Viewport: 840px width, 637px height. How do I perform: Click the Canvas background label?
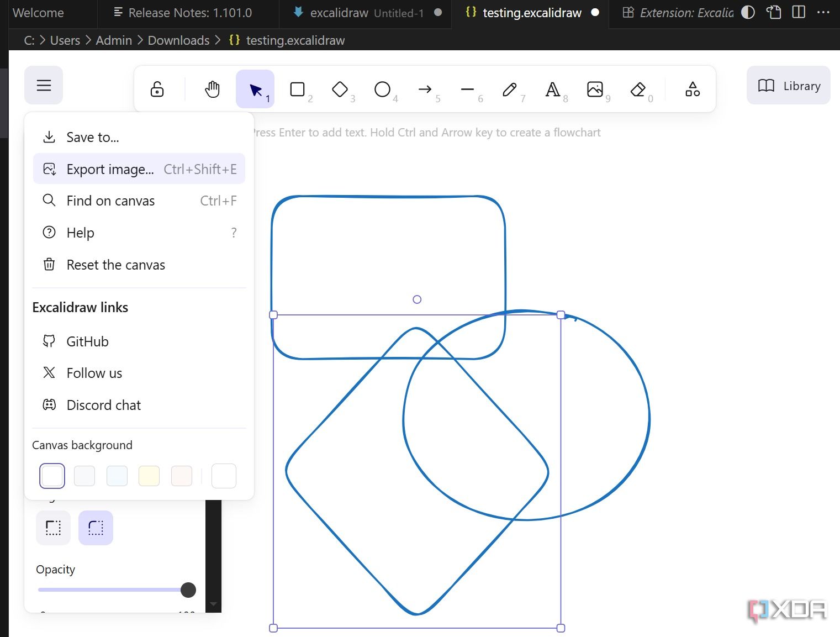click(x=82, y=445)
